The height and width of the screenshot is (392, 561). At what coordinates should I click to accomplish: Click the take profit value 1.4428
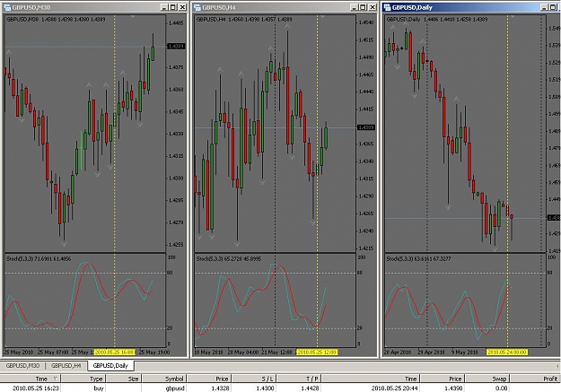[310, 388]
